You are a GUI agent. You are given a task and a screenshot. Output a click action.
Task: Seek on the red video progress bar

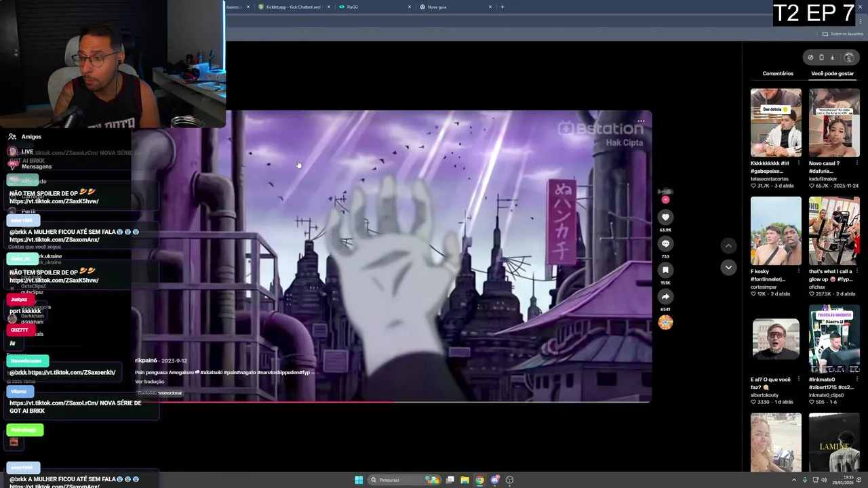coord(392,402)
